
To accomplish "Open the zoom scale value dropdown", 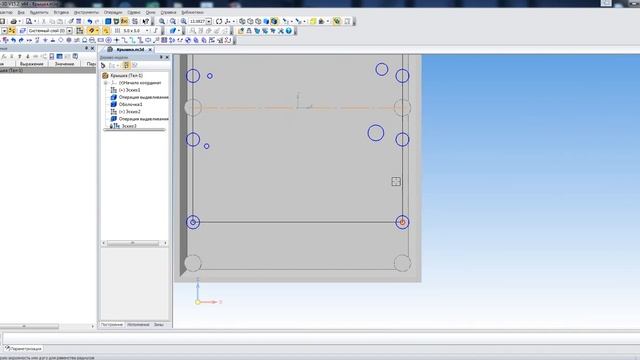I will coord(209,21).
